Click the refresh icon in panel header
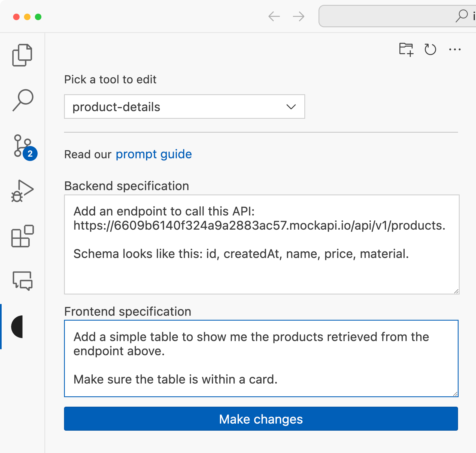Viewport: 476px width, 453px height. 430,50
